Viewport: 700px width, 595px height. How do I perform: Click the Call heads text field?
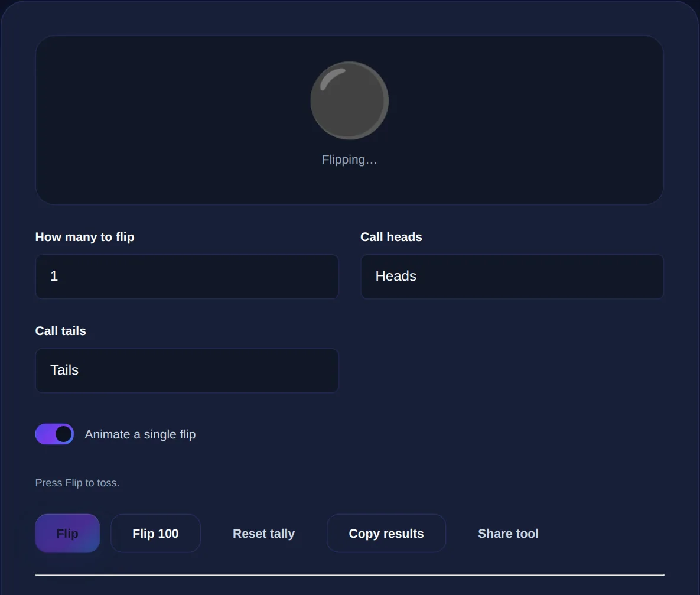pyautogui.click(x=512, y=277)
